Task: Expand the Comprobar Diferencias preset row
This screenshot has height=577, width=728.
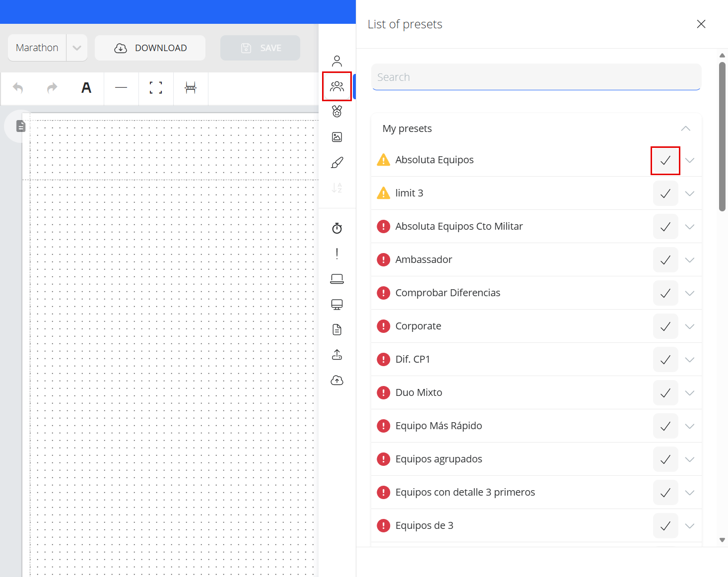Action: (x=690, y=293)
